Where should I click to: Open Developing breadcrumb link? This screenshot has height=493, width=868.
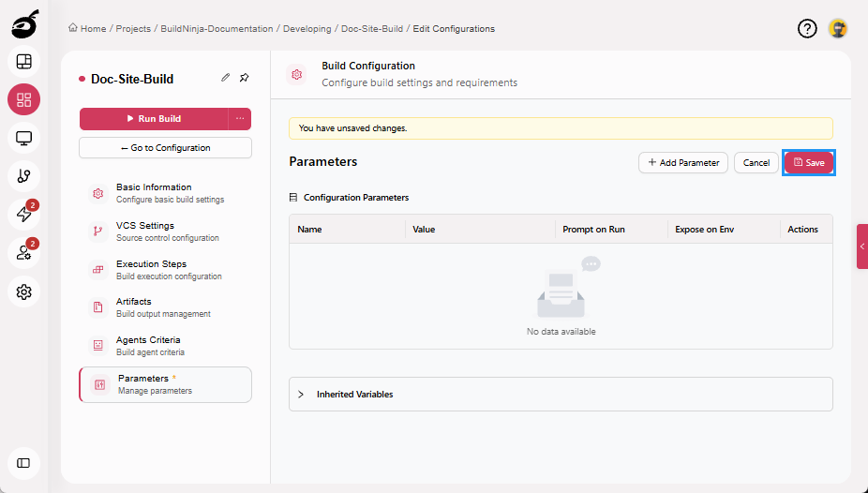307,28
